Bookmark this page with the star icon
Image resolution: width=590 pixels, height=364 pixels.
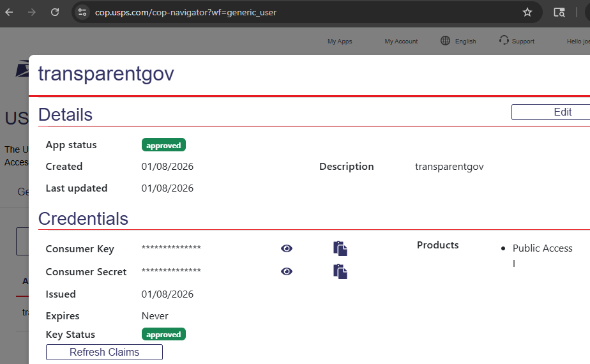[527, 12]
